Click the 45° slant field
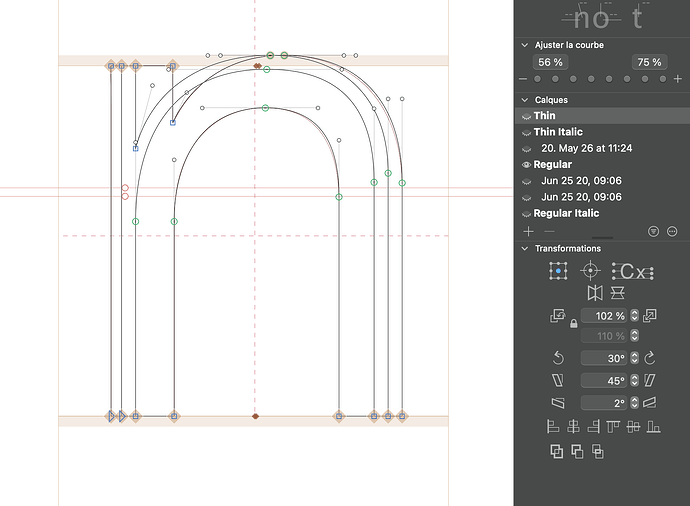Viewport: 690px width, 506px height. pos(605,380)
